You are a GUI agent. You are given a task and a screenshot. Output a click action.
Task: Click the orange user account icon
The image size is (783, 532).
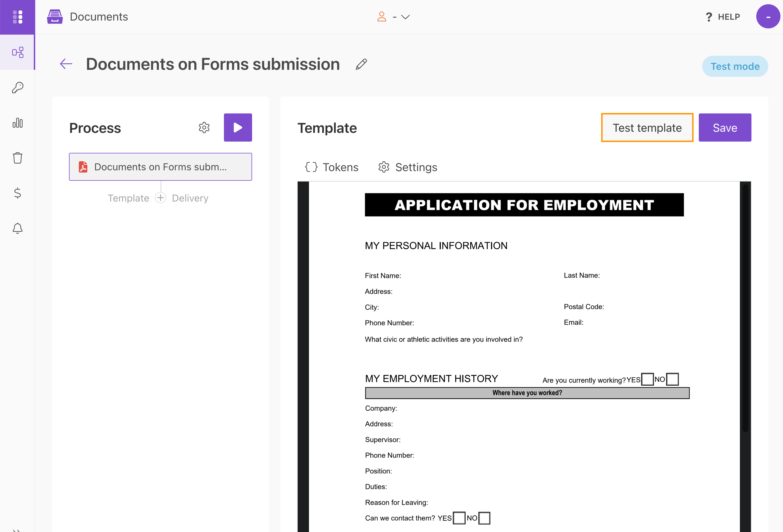coord(381,17)
